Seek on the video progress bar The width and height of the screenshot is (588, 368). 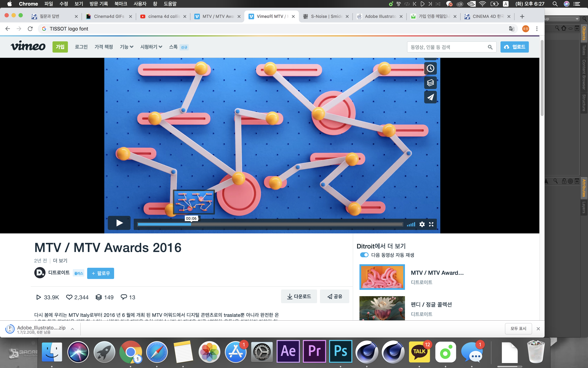[x=270, y=224]
